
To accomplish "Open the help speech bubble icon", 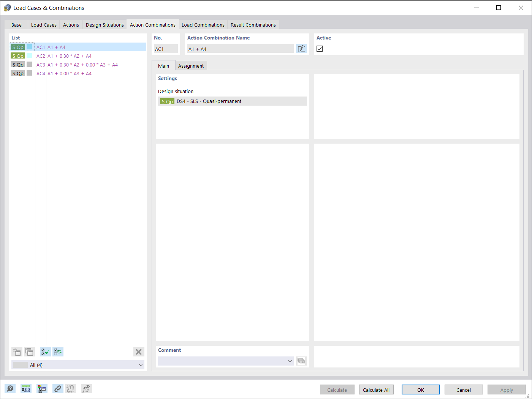I will tap(10, 389).
